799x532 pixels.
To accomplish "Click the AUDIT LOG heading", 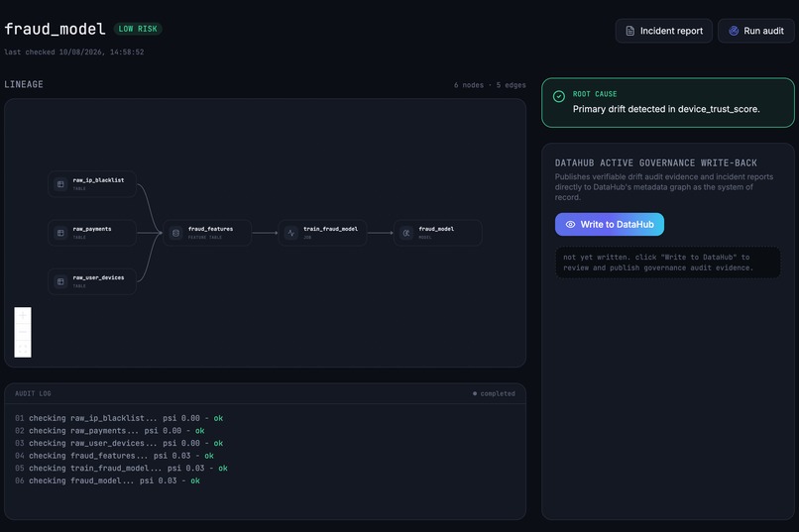I will (x=33, y=393).
